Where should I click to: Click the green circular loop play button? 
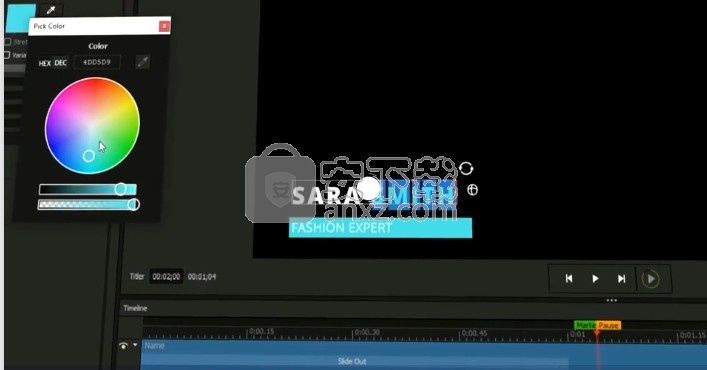coord(650,279)
